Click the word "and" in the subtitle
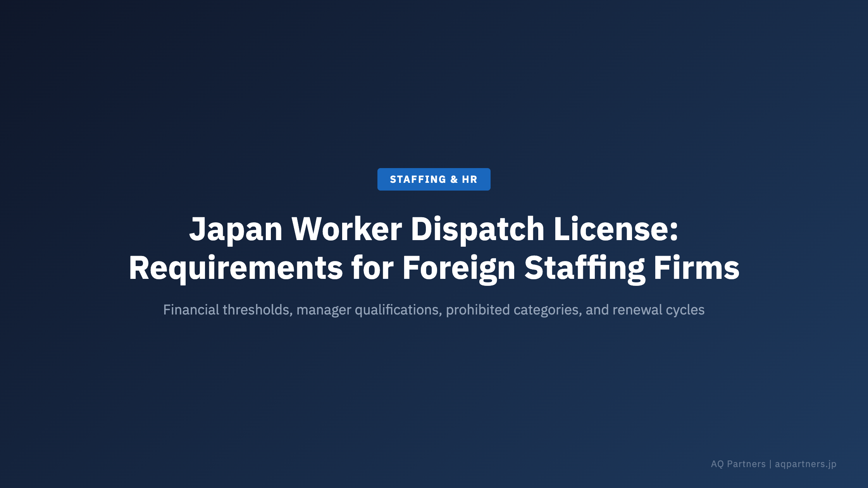Screen dimensions: 868x488 point(597,310)
